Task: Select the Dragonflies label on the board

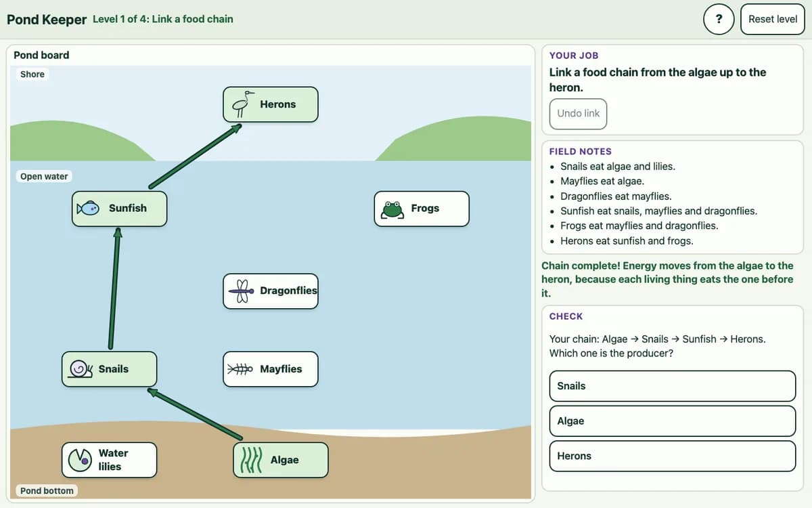Action: pos(288,291)
